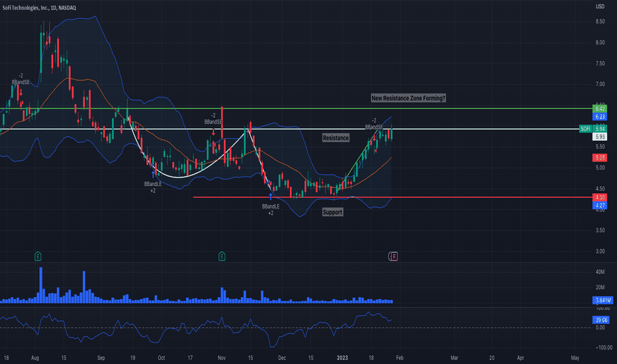Image resolution: width=617 pixels, height=364 pixels.
Task: Click the 8.00 price axis label
Action: [x=600, y=42]
